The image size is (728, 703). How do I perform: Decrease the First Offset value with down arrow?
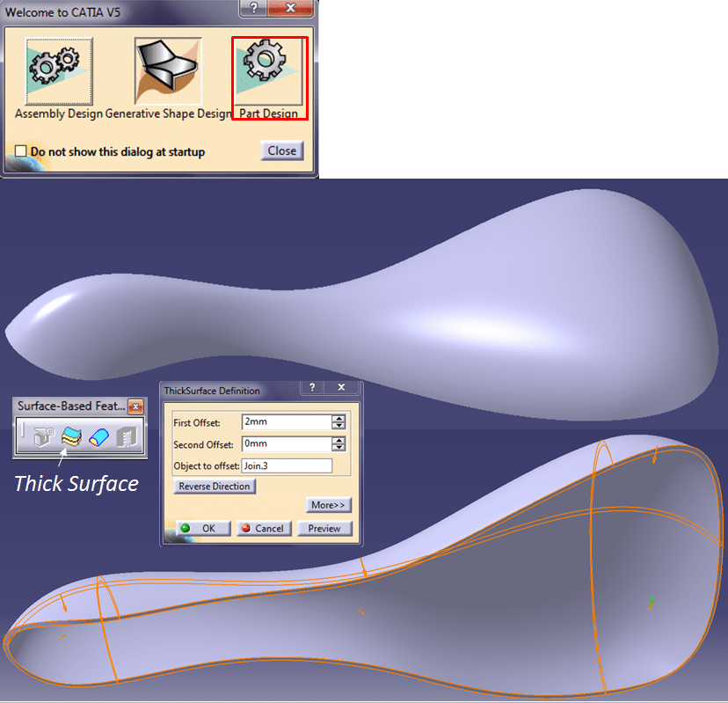[339, 426]
